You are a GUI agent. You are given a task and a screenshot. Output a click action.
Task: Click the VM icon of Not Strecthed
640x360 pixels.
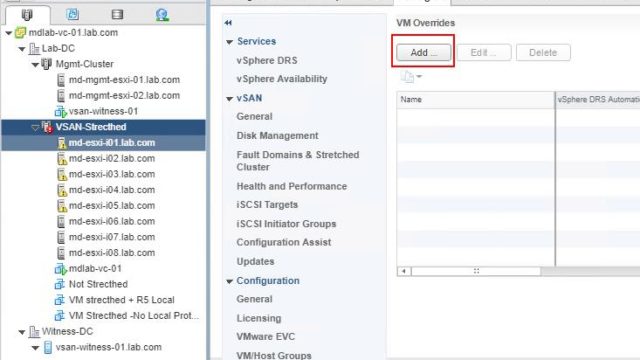60,284
